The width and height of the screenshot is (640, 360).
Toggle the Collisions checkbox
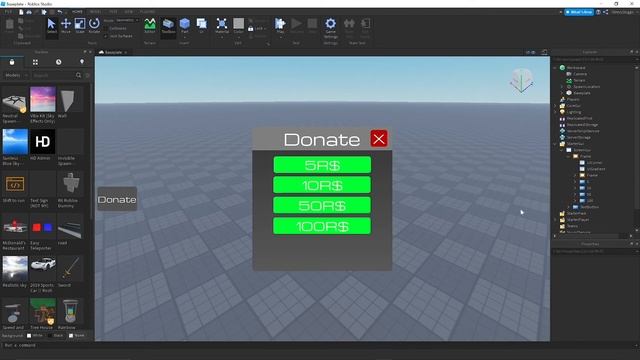(x=106, y=29)
